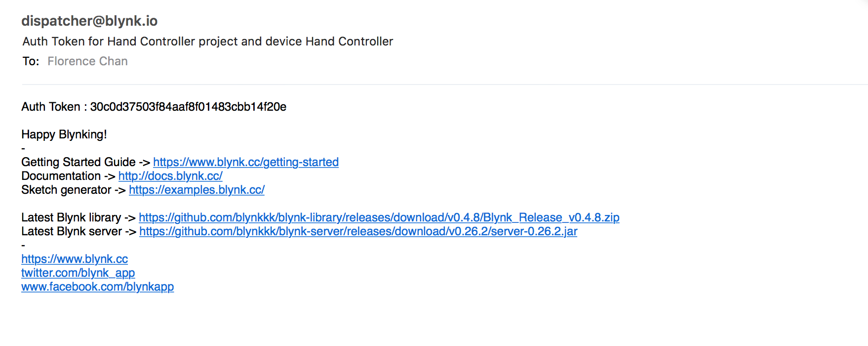Open the twitter.com/blynk_app link
The height and width of the screenshot is (346, 868).
(x=78, y=273)
